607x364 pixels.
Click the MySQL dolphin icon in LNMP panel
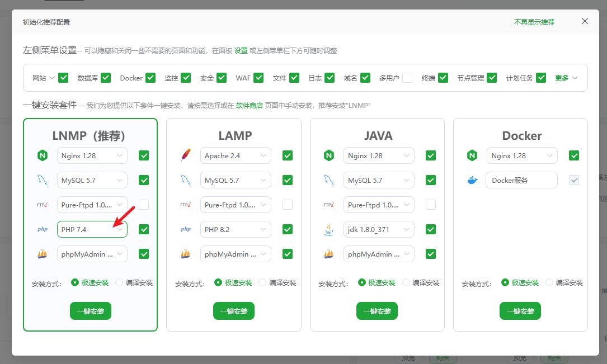point(43,180)
